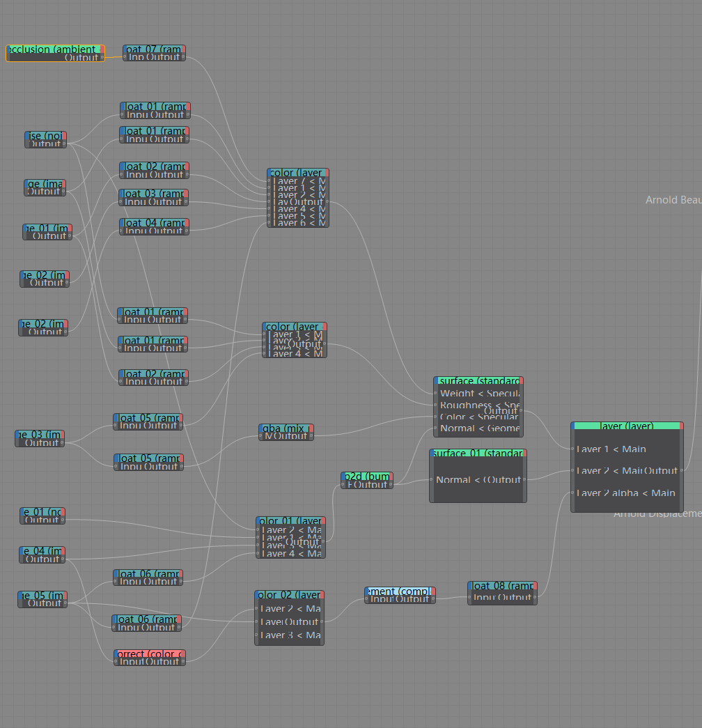Click 'Layer 1 < Main' input port

pyautogui.click(x=572, y=449)
